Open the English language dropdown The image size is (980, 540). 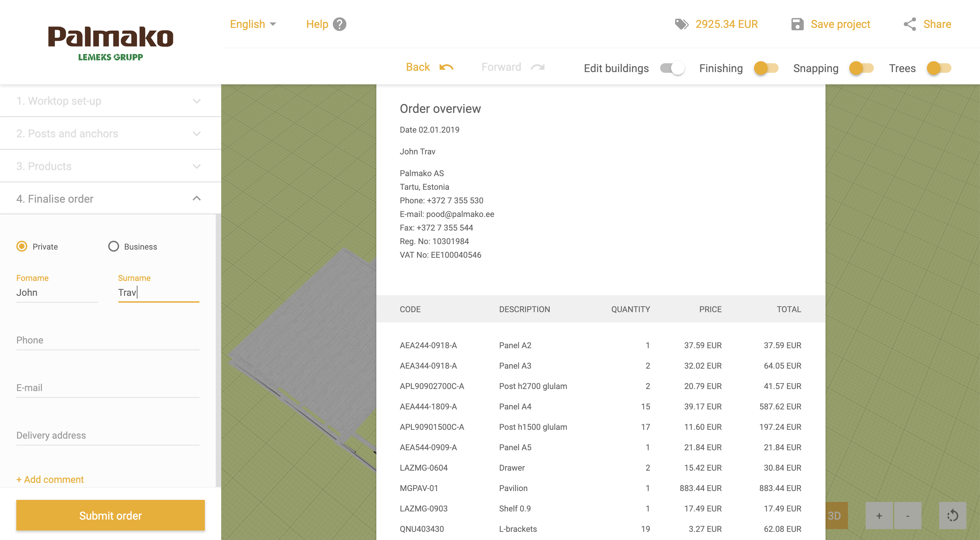click(252, 24)
